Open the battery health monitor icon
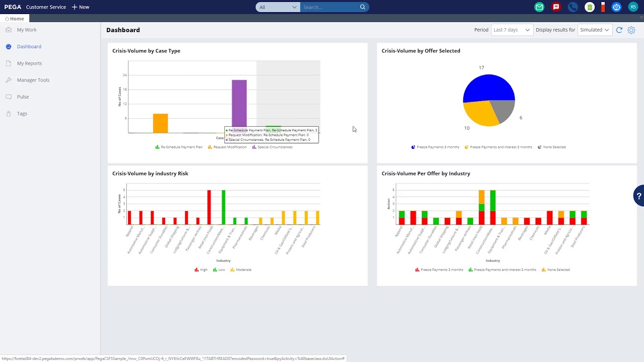This screenshot has height=362, width=644. (x=590, y=7)
